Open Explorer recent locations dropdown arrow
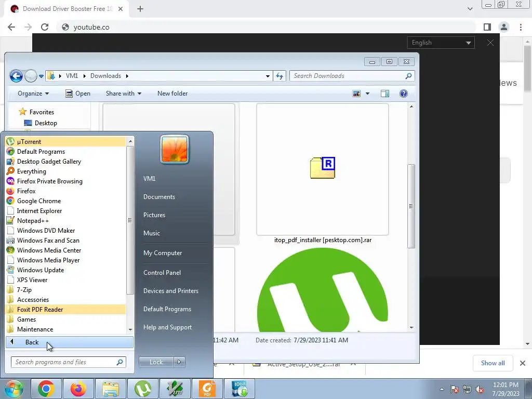 pyautogui.click(x=41, y=76)
